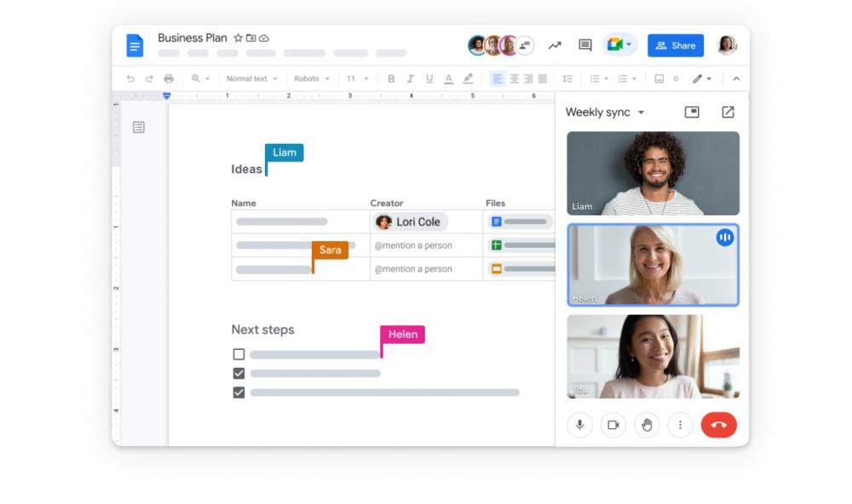The height and width of the screenshot is (504, 852).
Task: Toggle bold formatting
Action: click(x=391, y=78)
